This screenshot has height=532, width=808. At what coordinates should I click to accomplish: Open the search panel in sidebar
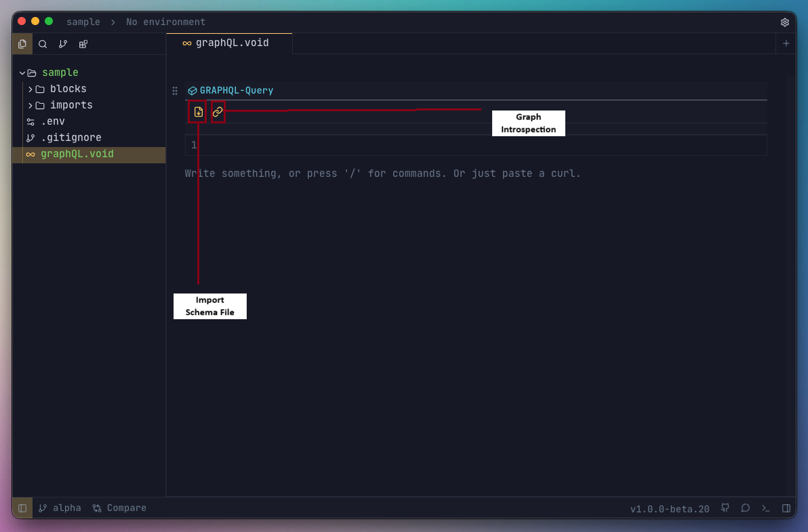[43, 44]
